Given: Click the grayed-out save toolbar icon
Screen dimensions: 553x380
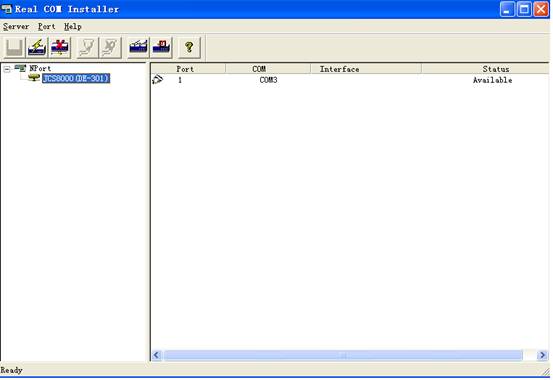Looking at the screenshot, I should (x=14, y=47).
